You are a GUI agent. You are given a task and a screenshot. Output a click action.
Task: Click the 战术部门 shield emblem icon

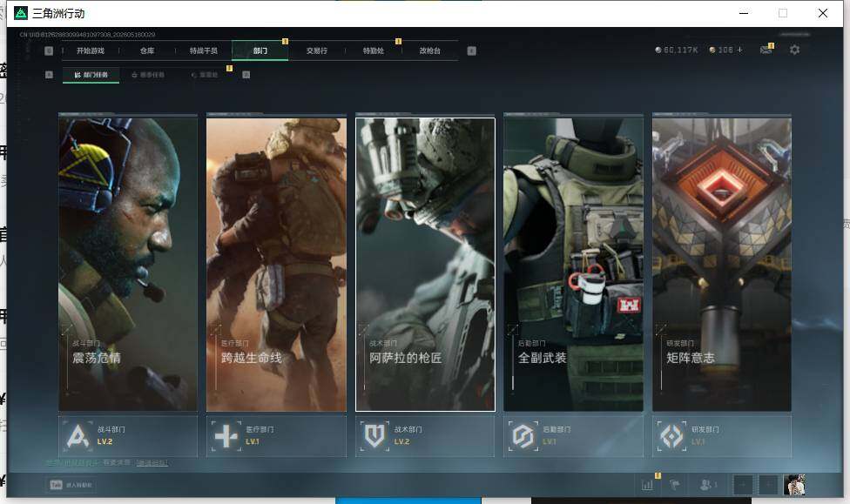coord(374,436)
